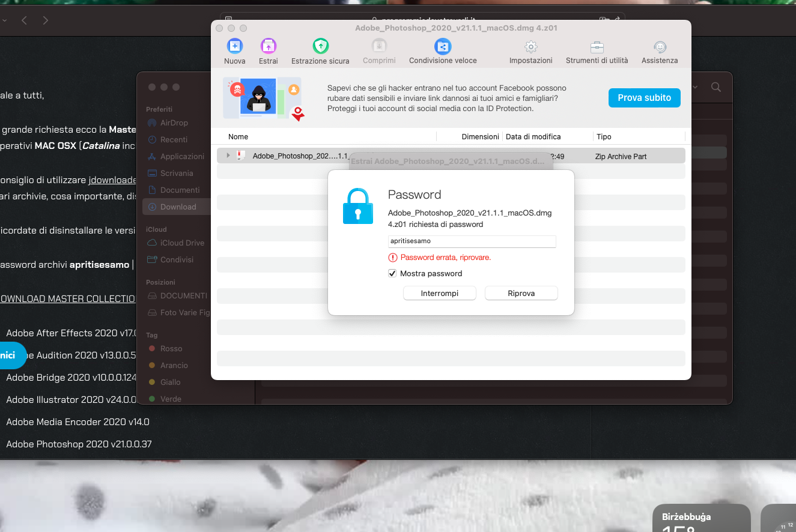Image resolution: width=796 pixels, height=532 pixels.
Task: Expand the Adobe_Photoshop archive row triangle
Action: click(x=228, y=156)
